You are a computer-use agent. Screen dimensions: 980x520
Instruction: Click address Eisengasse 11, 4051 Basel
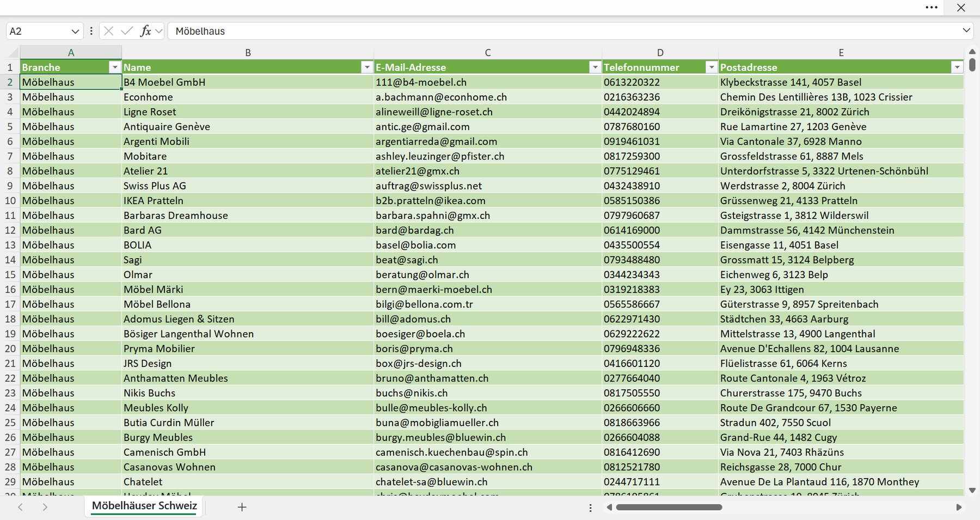click(841, 245)
